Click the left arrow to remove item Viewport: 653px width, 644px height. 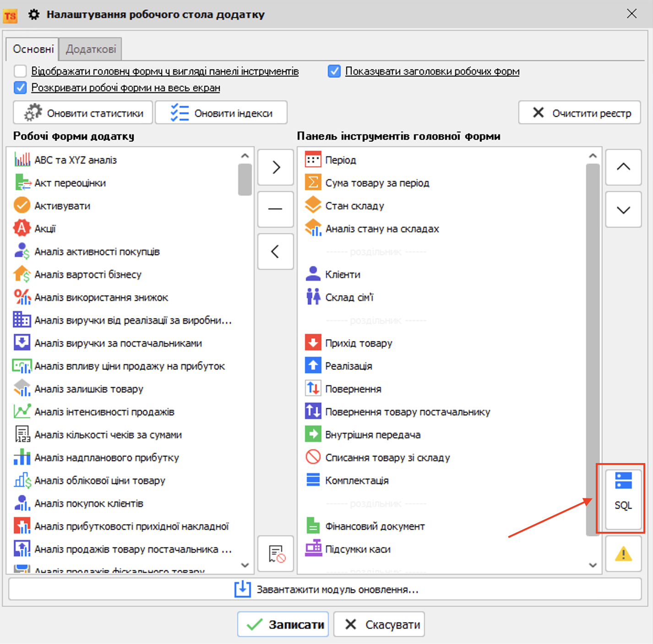276,251
